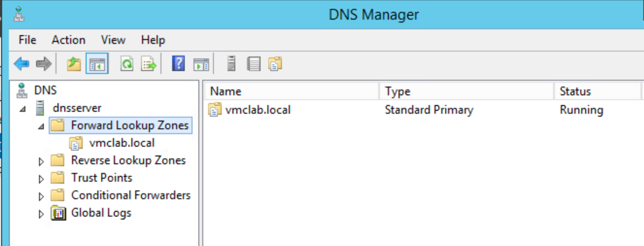The width and height of the screenshot is (644, 246).
Task: Click the Global Logs book icon
Action: (58, 213)
